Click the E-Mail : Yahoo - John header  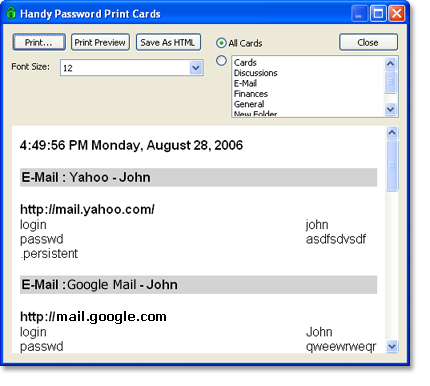[198, 177]
